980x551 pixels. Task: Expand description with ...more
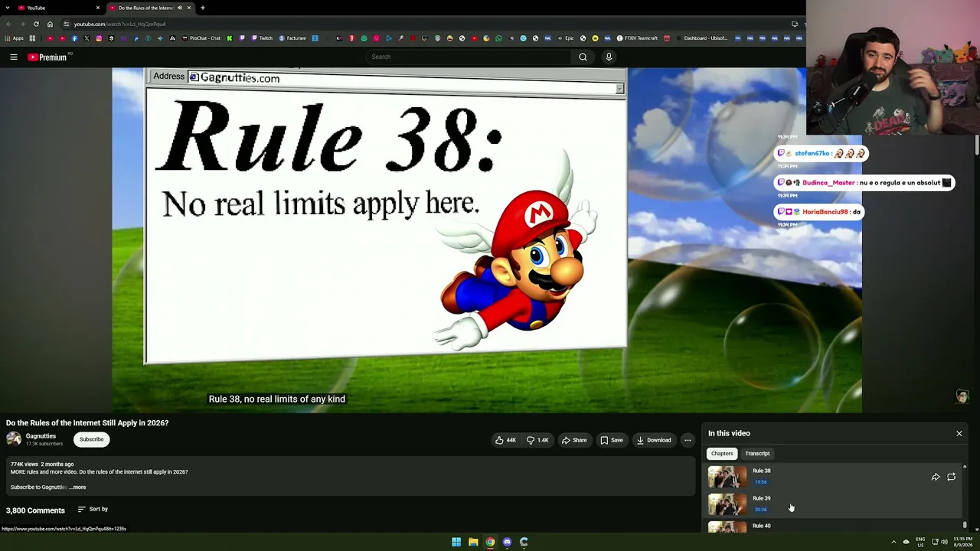pyautogui.click(x=77, y=487)
